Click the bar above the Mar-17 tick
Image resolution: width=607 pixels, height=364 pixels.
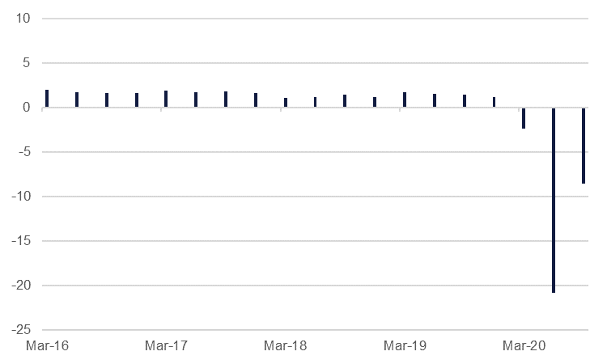[166, 99]
